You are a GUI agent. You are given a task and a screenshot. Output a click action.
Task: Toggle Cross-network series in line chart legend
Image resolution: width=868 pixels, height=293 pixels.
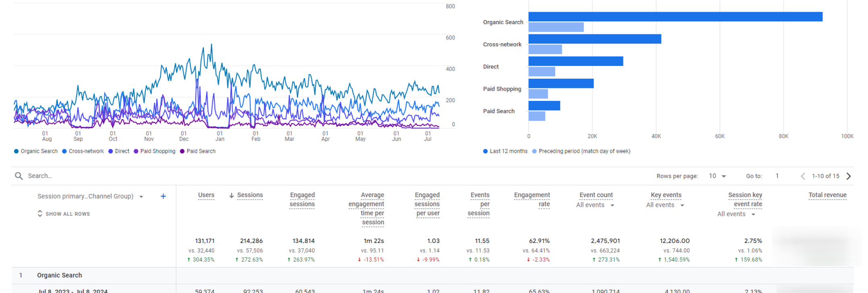[64, 151]
